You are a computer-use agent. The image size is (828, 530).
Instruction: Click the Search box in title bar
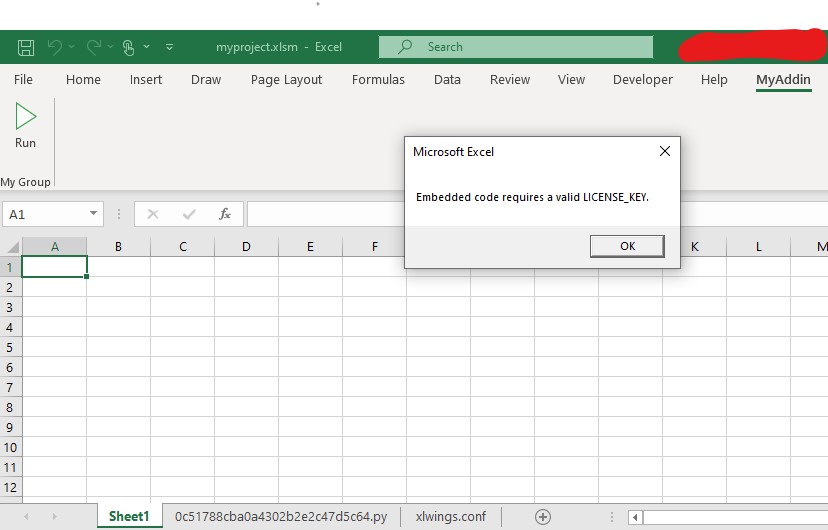point(516,47)
